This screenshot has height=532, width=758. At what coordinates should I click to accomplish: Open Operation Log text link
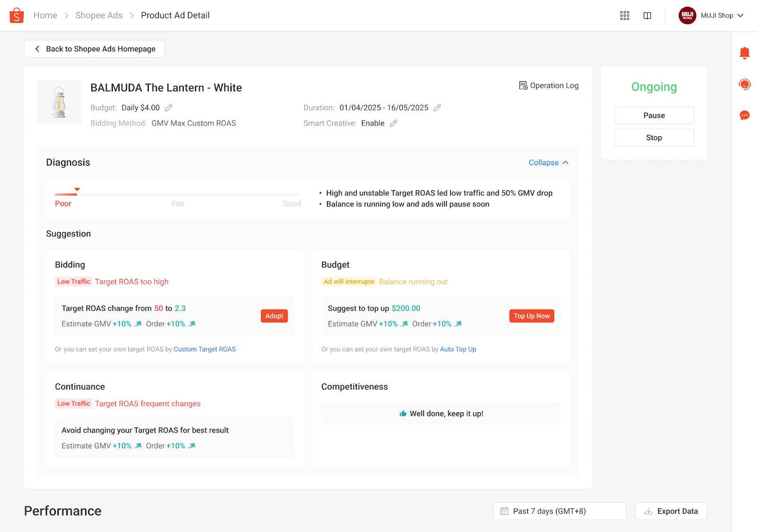click(554, 86)
